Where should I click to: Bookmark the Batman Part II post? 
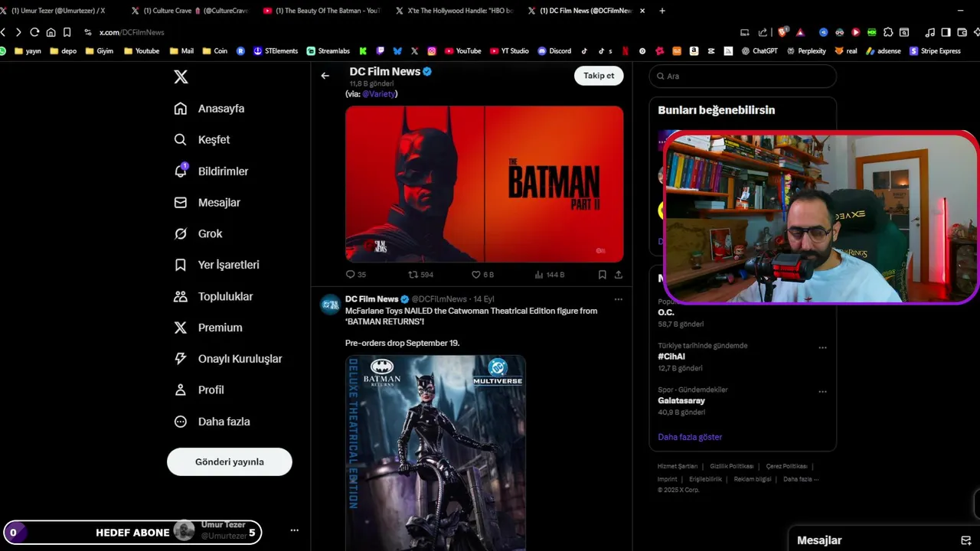click(x=603, y=275)
